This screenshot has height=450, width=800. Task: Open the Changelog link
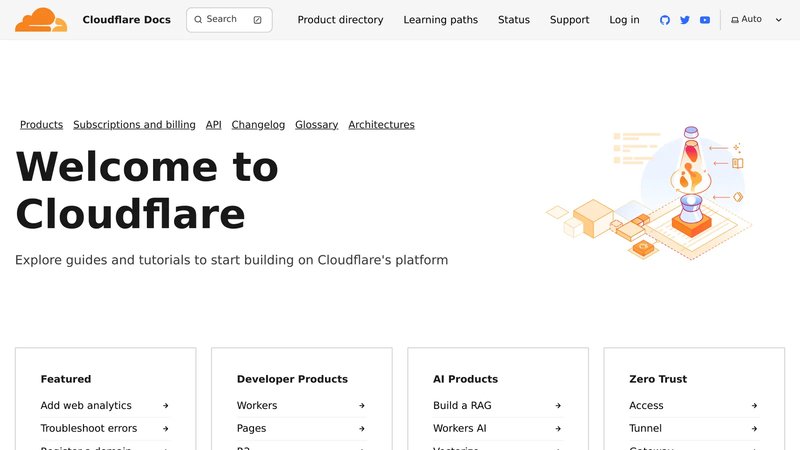pos(258,124)
